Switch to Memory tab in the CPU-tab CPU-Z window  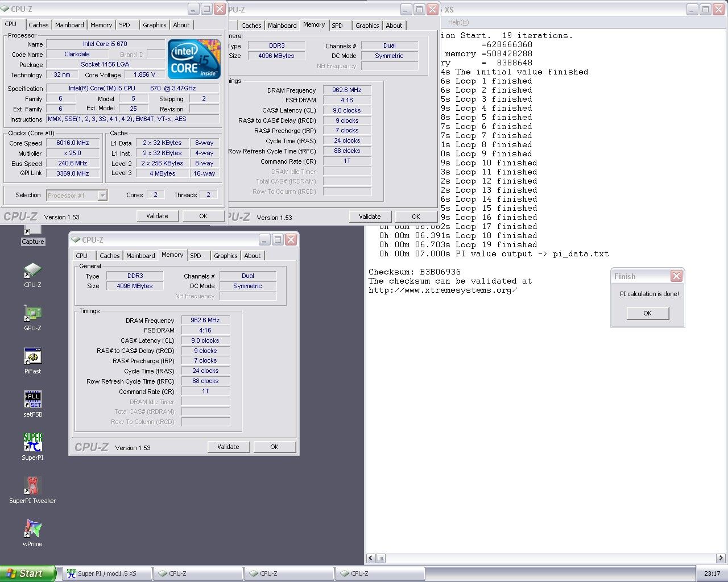pos(101,25)
